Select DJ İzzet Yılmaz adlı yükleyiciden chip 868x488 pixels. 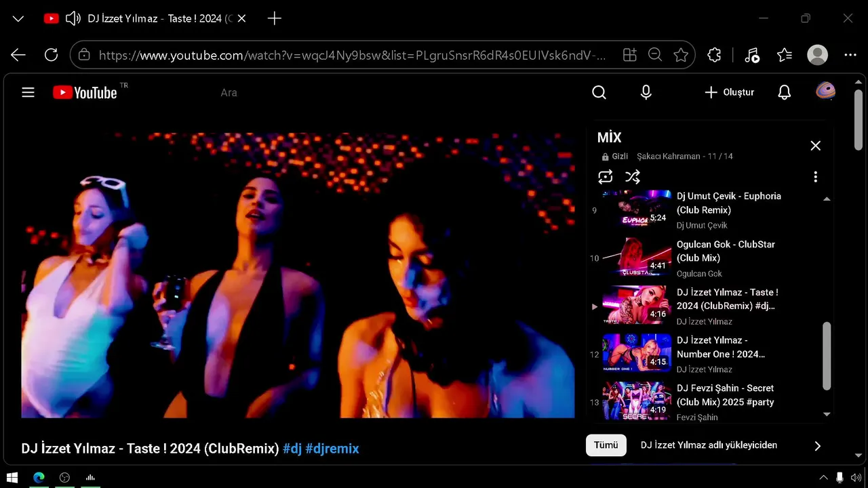click(709, 445)
